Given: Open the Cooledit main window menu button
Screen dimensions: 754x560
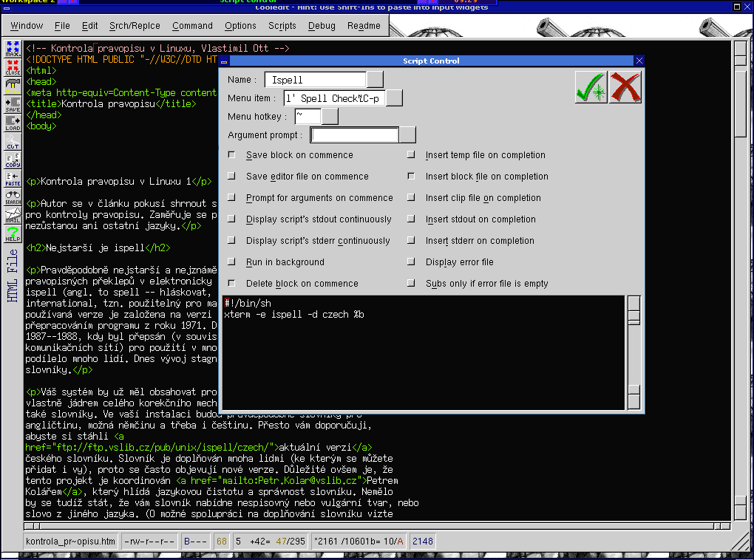Looking at the screenshot, I should pyautogui.click(x=7, y=7).
